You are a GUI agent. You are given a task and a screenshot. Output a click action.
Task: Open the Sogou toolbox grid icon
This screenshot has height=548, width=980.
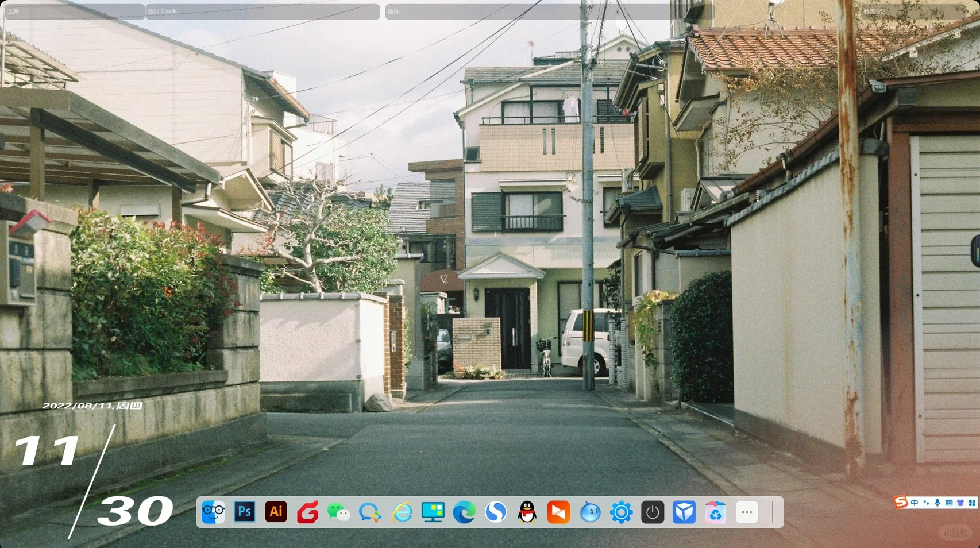[971, 503]
